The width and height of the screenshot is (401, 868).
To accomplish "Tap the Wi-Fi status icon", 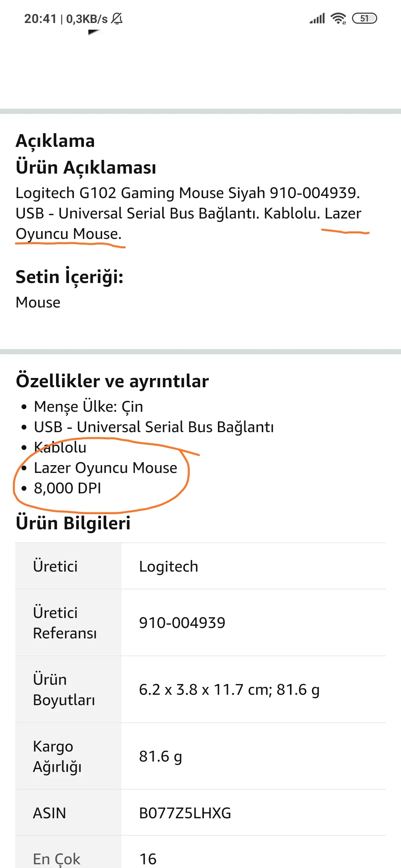I will click(x=338, y=19).
